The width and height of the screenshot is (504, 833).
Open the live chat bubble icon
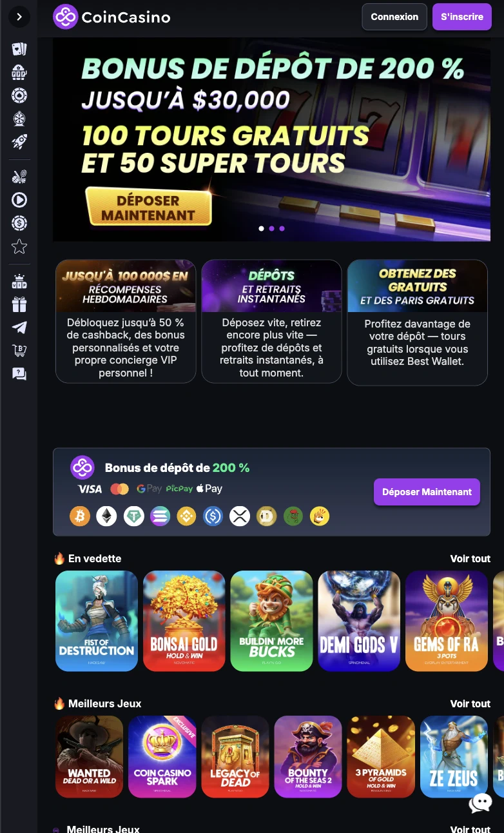(481, 803)
